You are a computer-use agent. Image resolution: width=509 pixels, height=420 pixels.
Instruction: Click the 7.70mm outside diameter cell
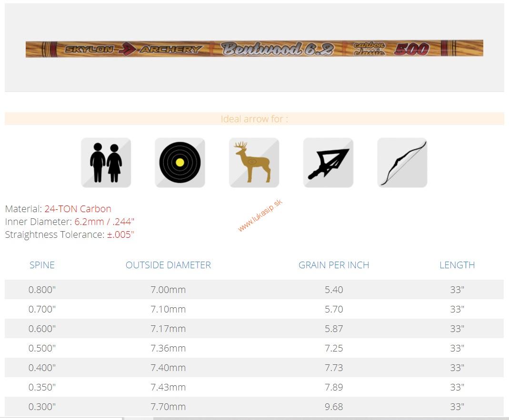click(x=168, y=406)
